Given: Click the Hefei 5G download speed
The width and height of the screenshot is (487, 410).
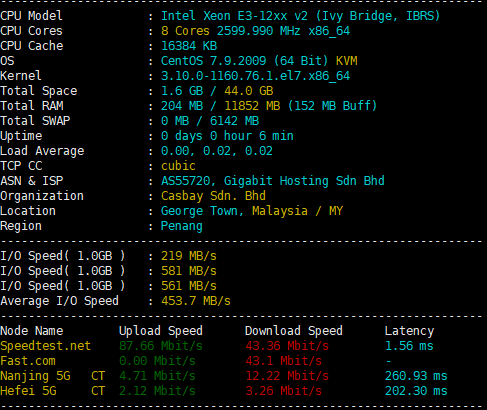Looking at the screenshot, I should click(283, 391).
